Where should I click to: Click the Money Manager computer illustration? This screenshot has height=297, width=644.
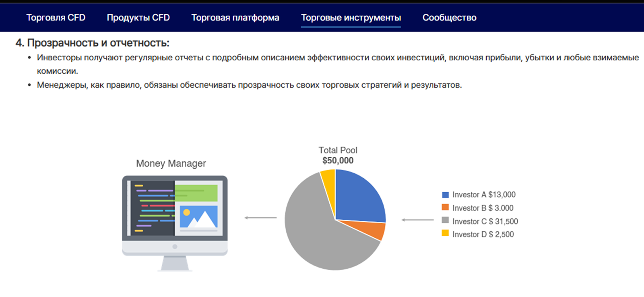[x=175, y=223]
